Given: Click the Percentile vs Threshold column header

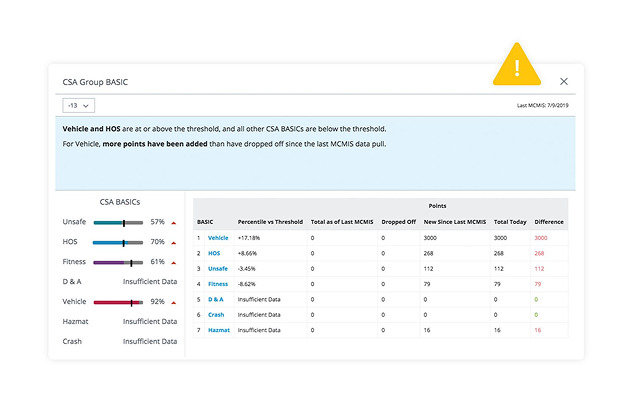Looking at the screenshot, I should tap(270, 222).
